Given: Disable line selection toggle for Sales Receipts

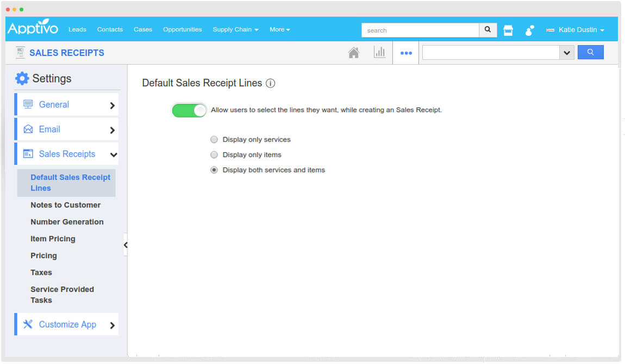Looking at the screenshot, I should (189, 110).
